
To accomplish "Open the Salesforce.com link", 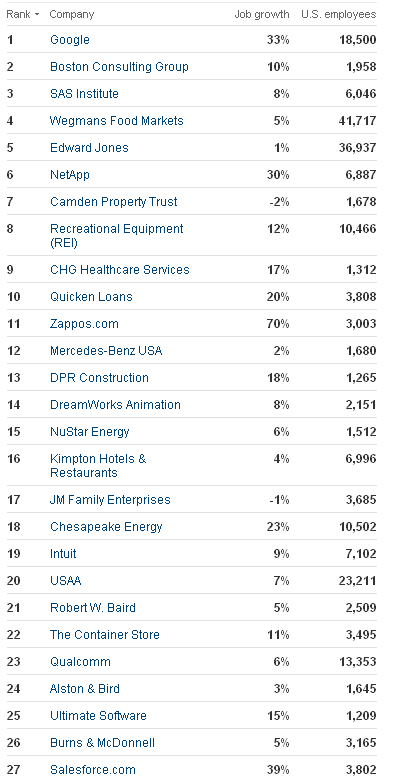I will coord(93,770).
